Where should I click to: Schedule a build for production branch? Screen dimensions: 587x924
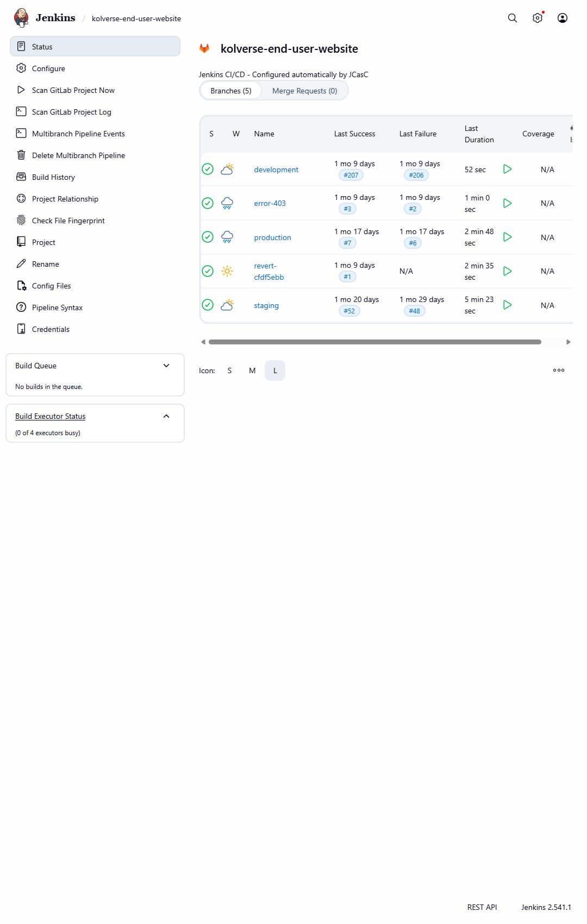(x=507, y=237)
